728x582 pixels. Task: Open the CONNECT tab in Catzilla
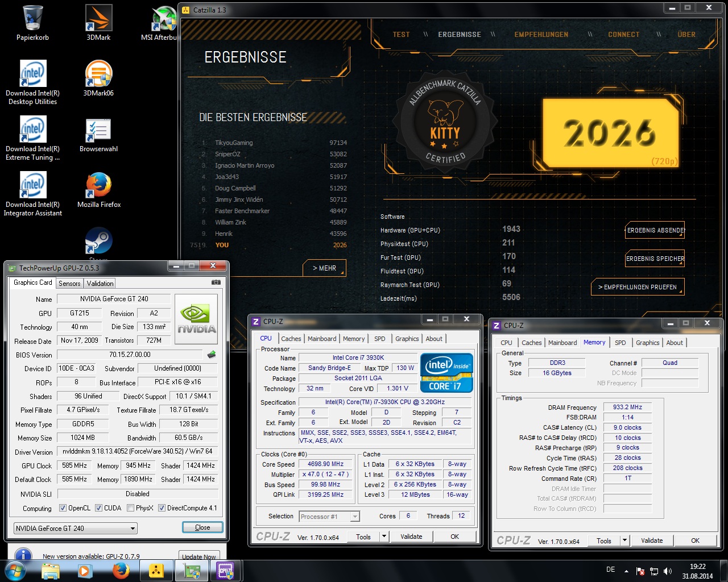coord(623,35)
